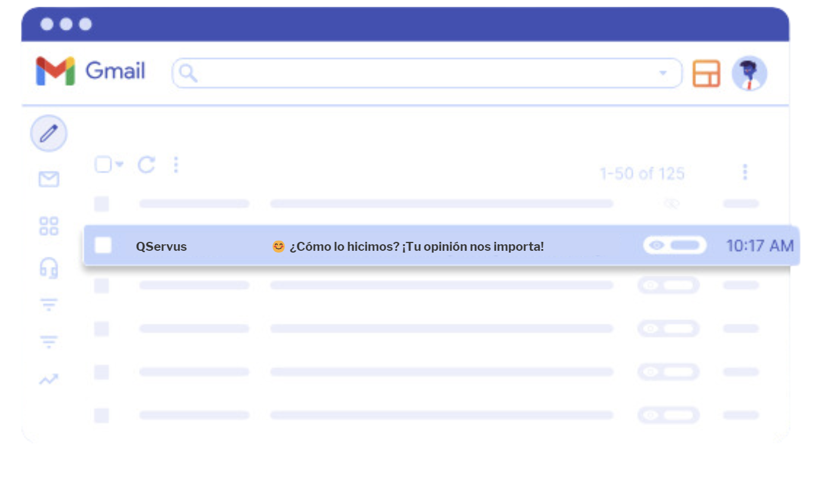The width and height of the screenshot is (818, 504).
Task: Click the first filter lines icon in sidebar
Action: pyautogui.click(x=48, y=305)
